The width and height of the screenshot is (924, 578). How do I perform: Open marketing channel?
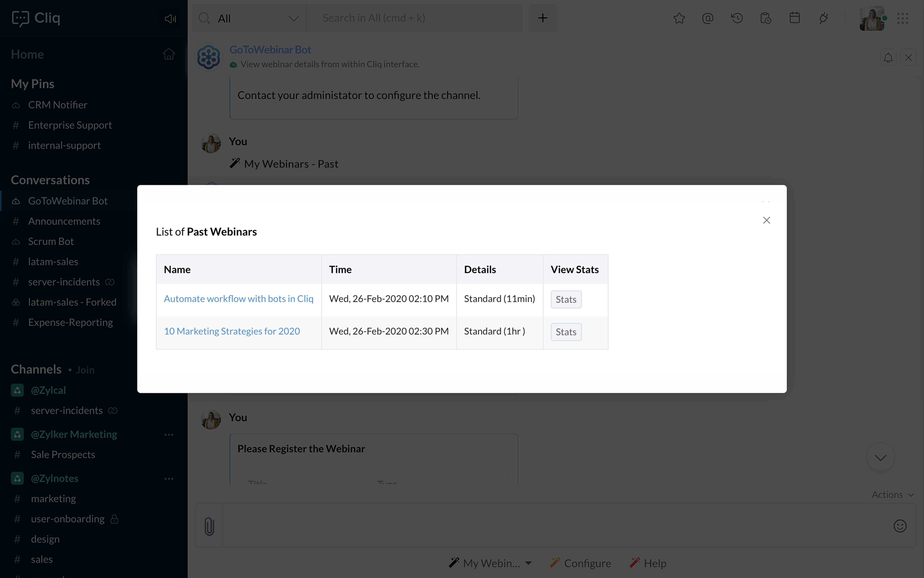tap(53, 499)
